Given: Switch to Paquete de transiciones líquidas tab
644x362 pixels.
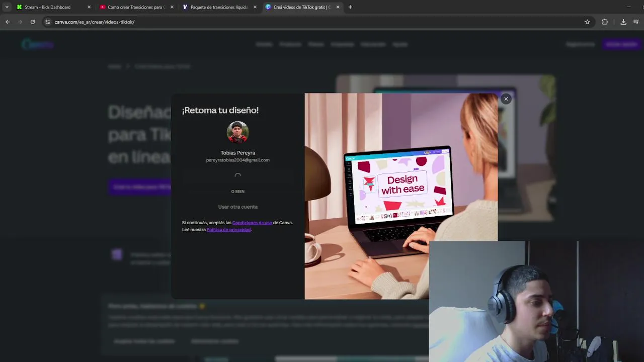Looking at the screenshot, I should pyautogui.click(x=219, y=7).
